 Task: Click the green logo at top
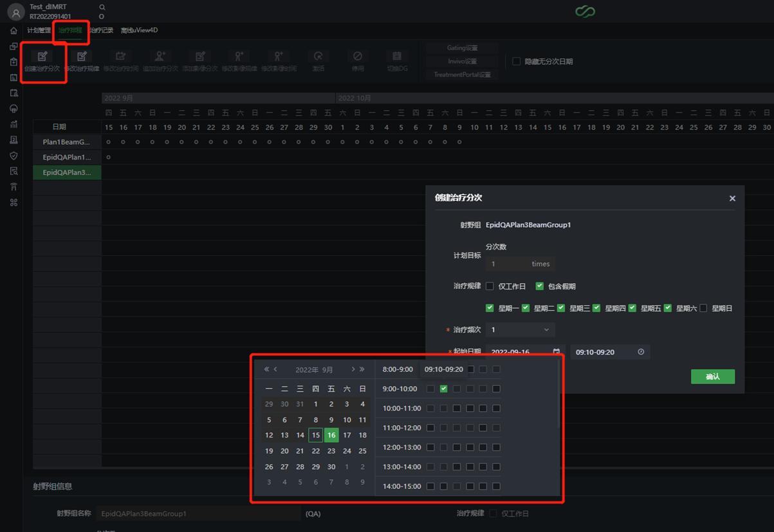tap(585, 12)
